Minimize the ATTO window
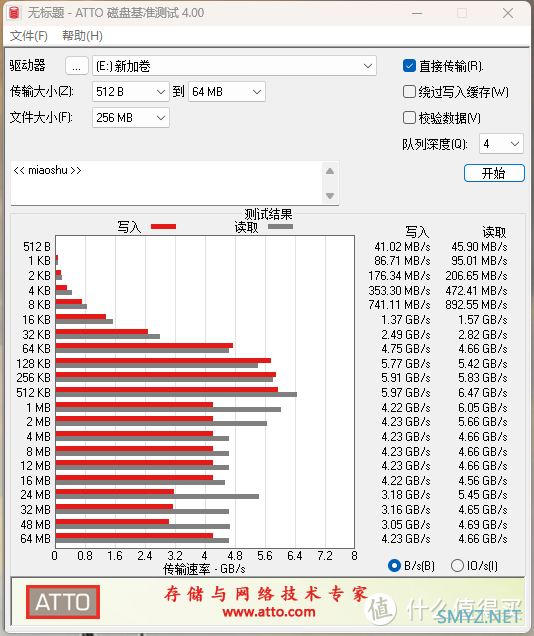534x636 pixels. pyautogui.click(x=417, y=13)
